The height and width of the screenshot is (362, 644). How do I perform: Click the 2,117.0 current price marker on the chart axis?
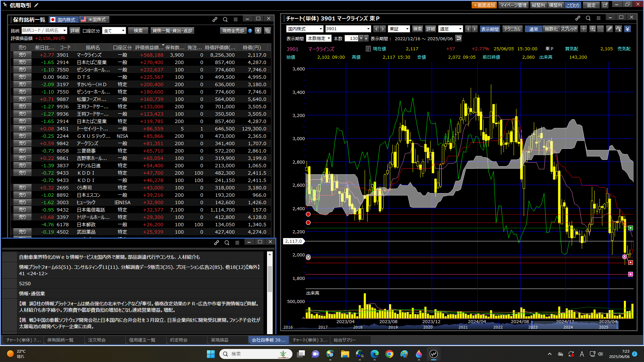point(294,241)
